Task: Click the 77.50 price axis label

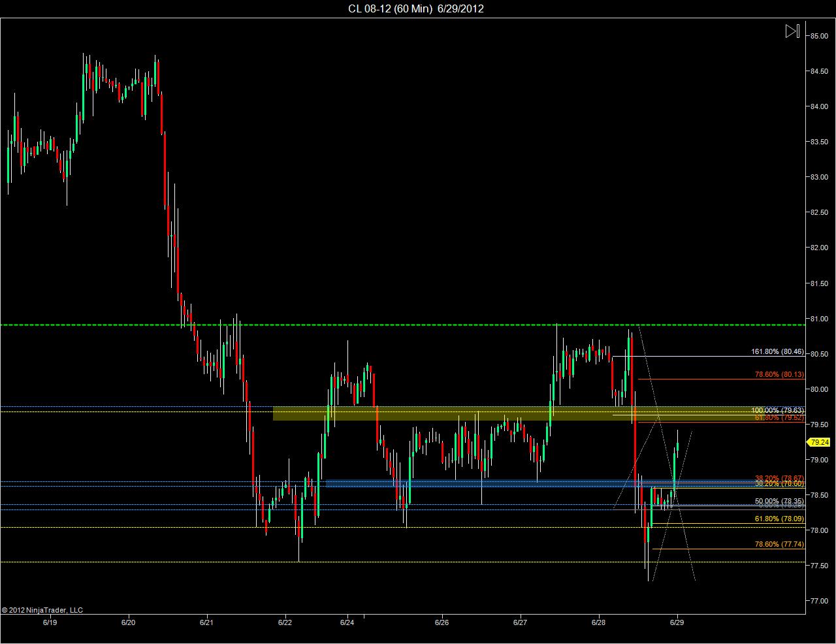Action: (x=819, y=566)
